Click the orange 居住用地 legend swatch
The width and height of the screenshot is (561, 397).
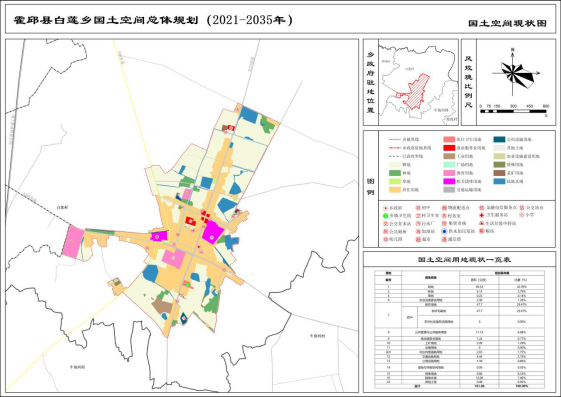(x=395, y=190)
